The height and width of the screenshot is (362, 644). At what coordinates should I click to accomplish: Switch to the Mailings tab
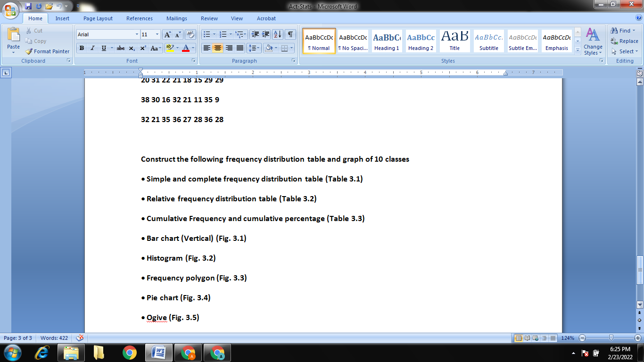pos(177,18)
